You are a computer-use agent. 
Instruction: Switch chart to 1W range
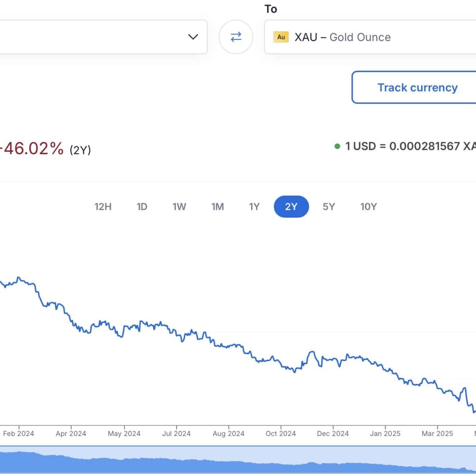pyautogui.click(x=179, y=207)
